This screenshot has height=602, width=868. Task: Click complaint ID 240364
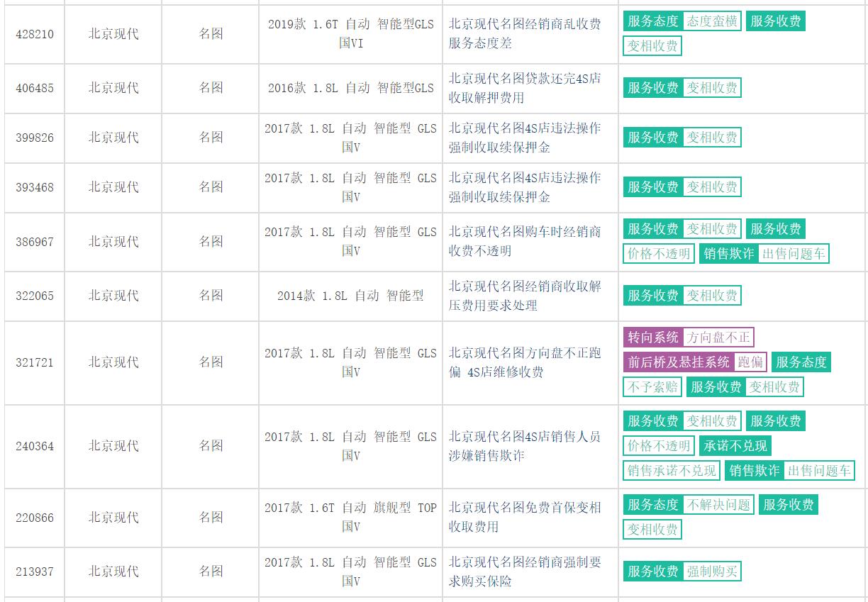point(35,446)
